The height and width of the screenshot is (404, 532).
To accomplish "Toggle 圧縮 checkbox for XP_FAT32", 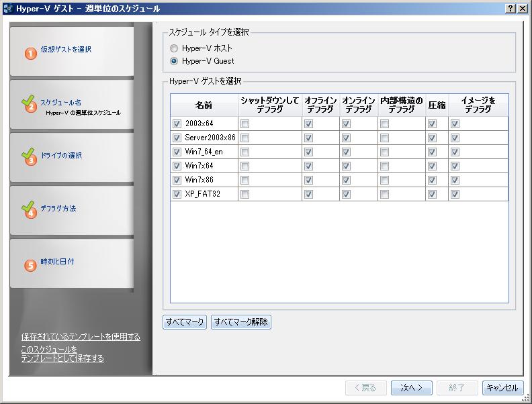I will tap(432, 194).
